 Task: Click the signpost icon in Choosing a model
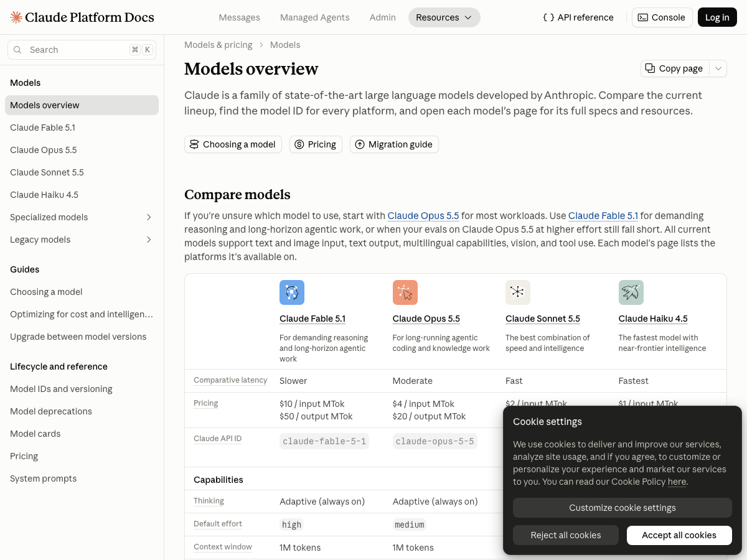click(194, 144)
